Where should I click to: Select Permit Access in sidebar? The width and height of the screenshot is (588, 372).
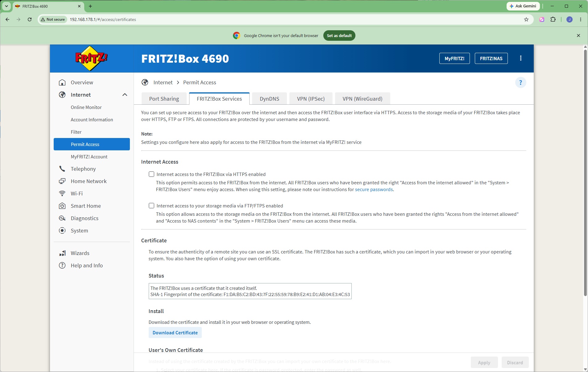tap(92, 144)
